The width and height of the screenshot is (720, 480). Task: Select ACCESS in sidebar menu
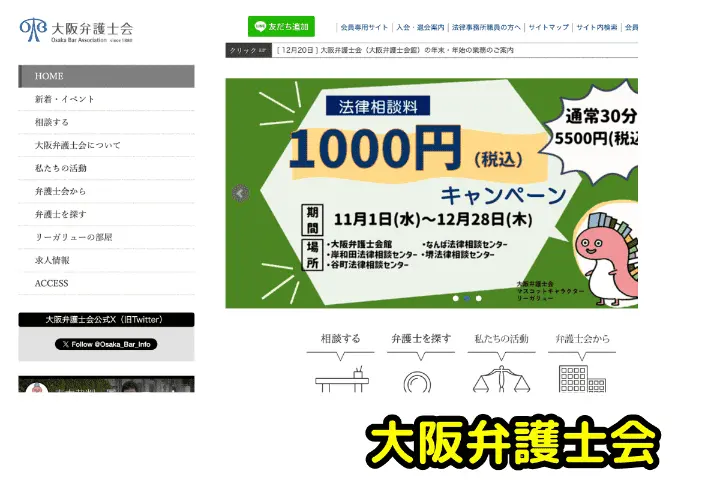click(x=106, y=283)
